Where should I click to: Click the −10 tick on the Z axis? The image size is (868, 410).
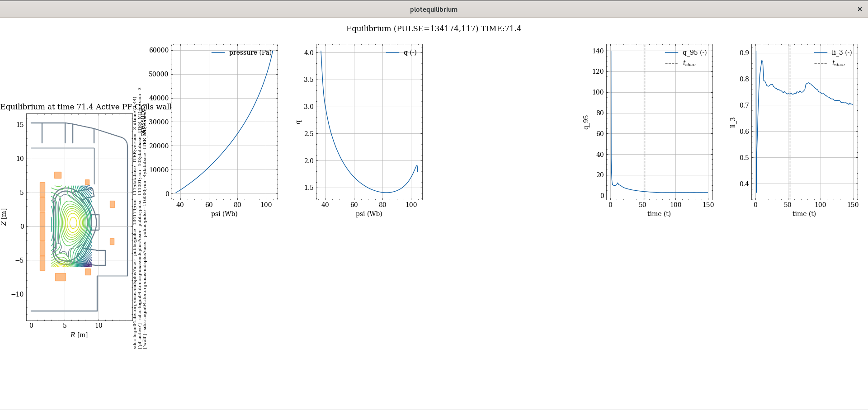[17, 294]
